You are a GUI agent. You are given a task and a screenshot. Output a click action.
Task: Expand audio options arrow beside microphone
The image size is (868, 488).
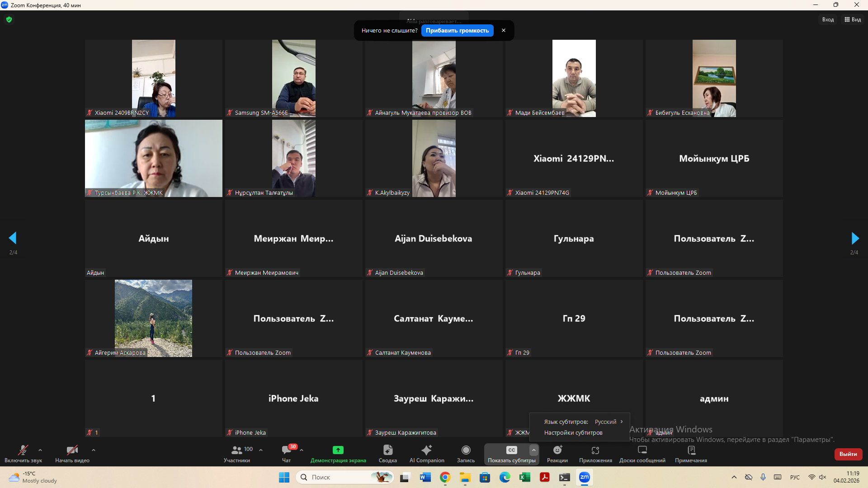40,450
